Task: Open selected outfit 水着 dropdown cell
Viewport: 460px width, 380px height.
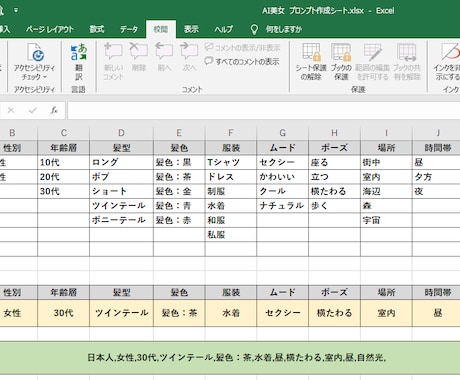Action: [x=231, y=313]
